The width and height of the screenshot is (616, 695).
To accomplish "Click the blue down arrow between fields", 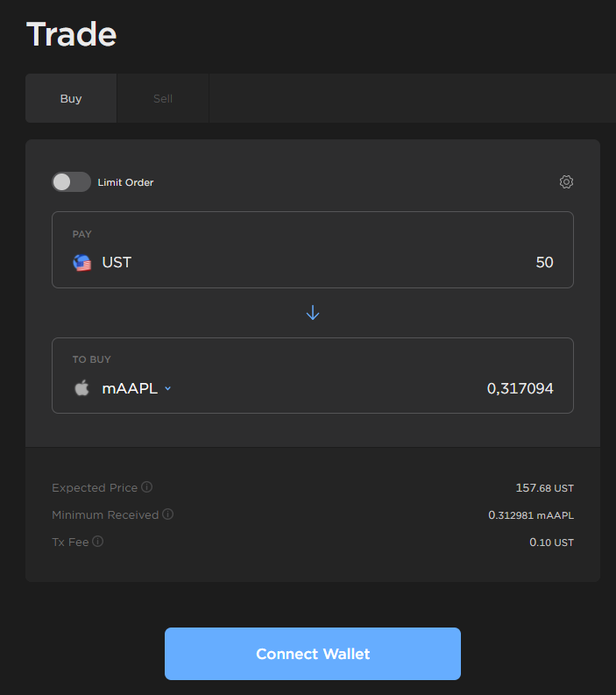I will point(313,313).
